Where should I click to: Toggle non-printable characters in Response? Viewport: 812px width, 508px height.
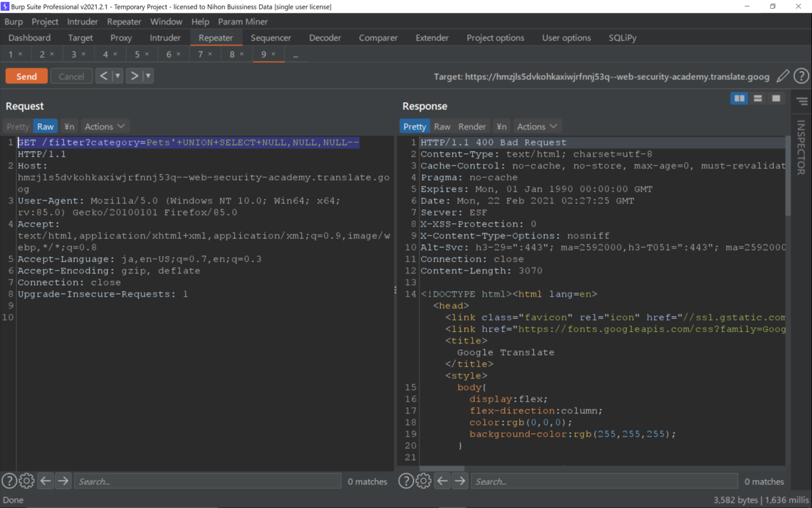coord(501,126)
